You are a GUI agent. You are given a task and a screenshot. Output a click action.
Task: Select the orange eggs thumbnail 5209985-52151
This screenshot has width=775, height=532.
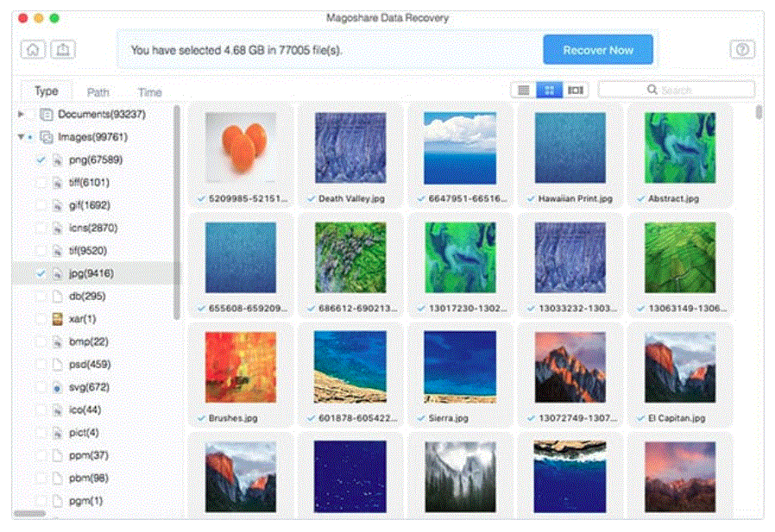(241, 147)
